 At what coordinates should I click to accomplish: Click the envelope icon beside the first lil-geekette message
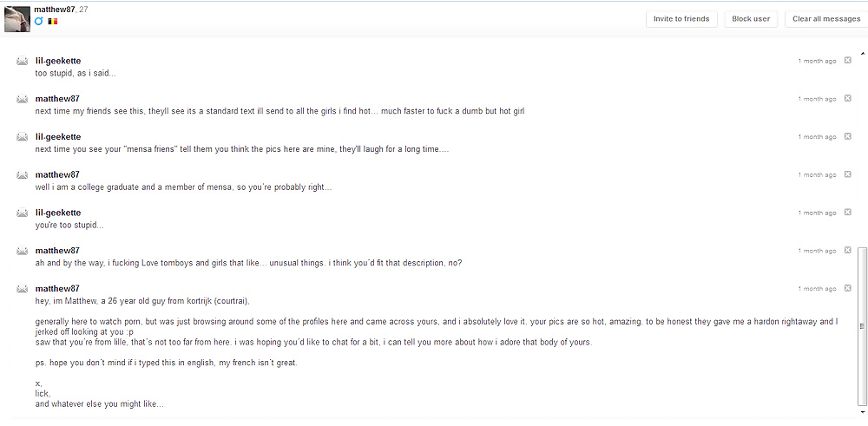pos(23,62)
